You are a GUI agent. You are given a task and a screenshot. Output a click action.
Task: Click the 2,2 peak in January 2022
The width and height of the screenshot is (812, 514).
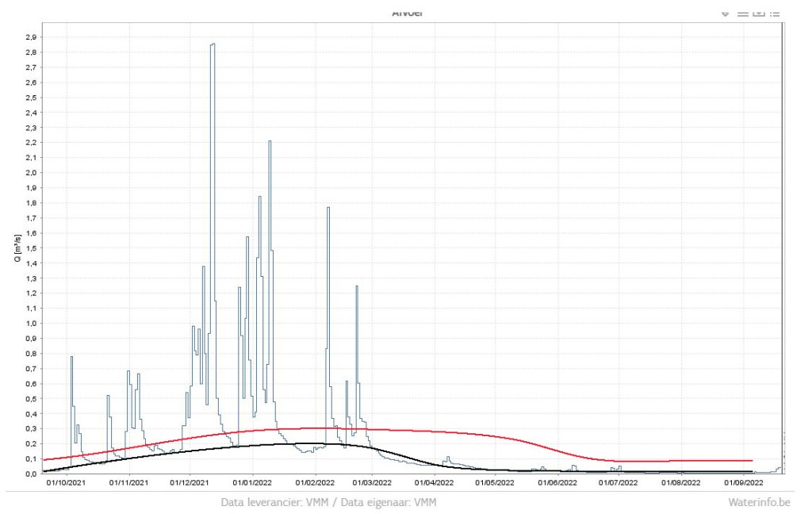tap(270, 142)
